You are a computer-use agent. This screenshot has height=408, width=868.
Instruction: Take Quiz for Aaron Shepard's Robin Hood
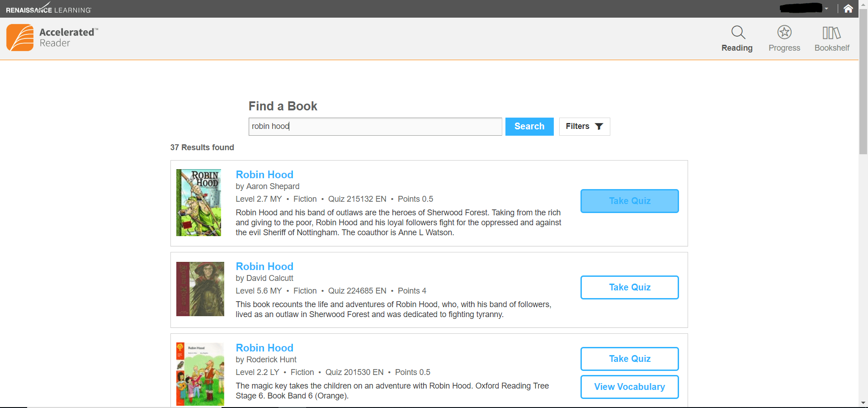tap(630, 201)
